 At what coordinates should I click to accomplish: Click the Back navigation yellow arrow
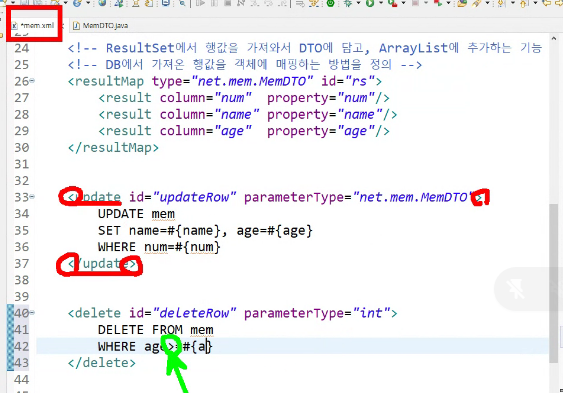point(547,3)
